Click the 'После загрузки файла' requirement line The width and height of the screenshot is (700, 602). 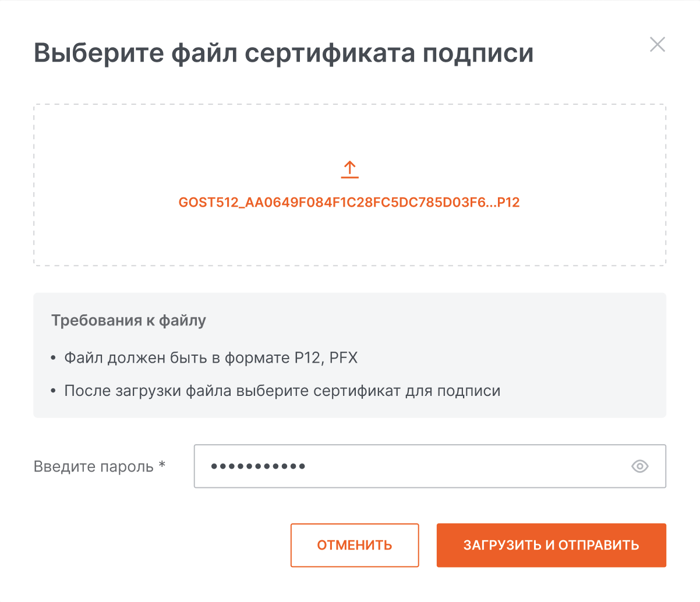(282, 391)
